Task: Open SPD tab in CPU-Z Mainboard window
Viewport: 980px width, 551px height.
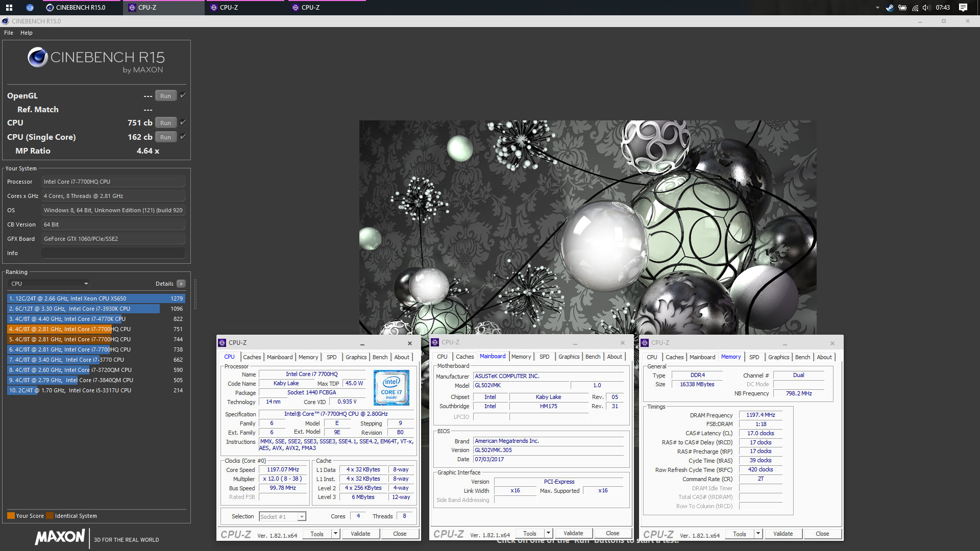Action: [x=545, y=357]
